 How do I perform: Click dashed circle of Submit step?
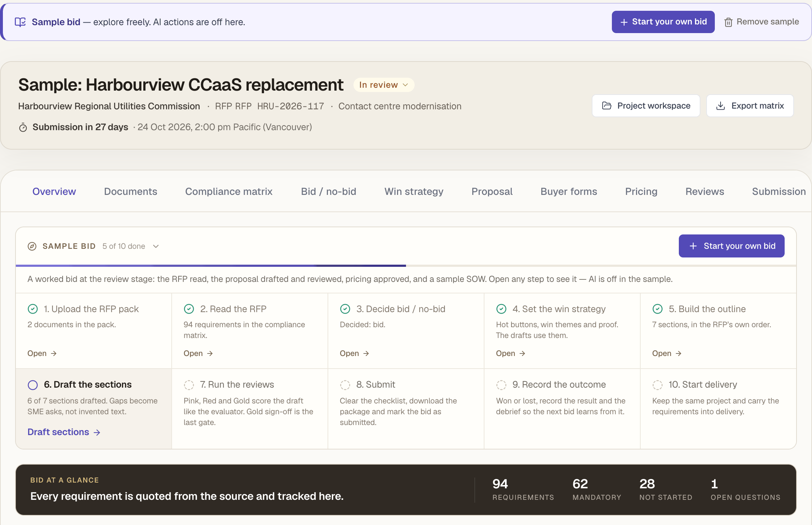pos(345,385)
